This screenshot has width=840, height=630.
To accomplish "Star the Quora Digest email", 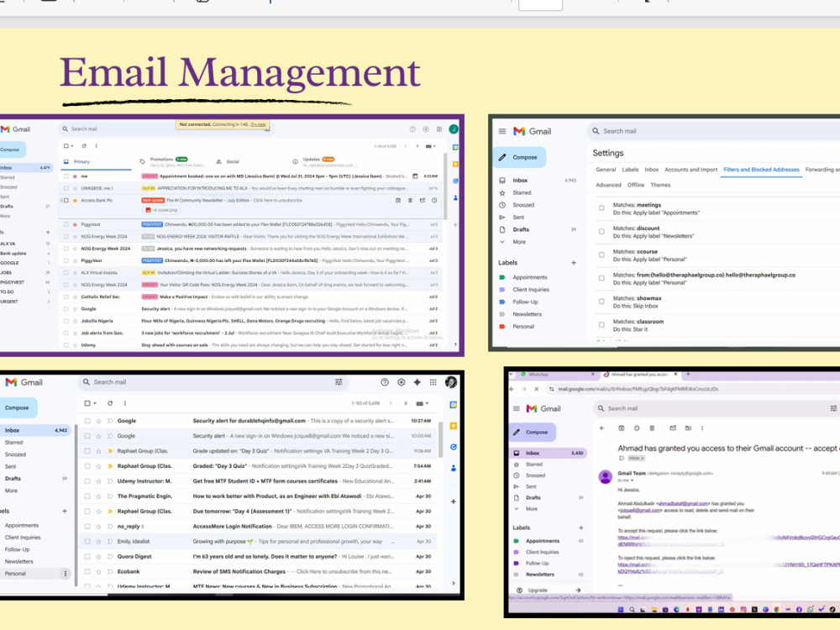I will [98, 557].
